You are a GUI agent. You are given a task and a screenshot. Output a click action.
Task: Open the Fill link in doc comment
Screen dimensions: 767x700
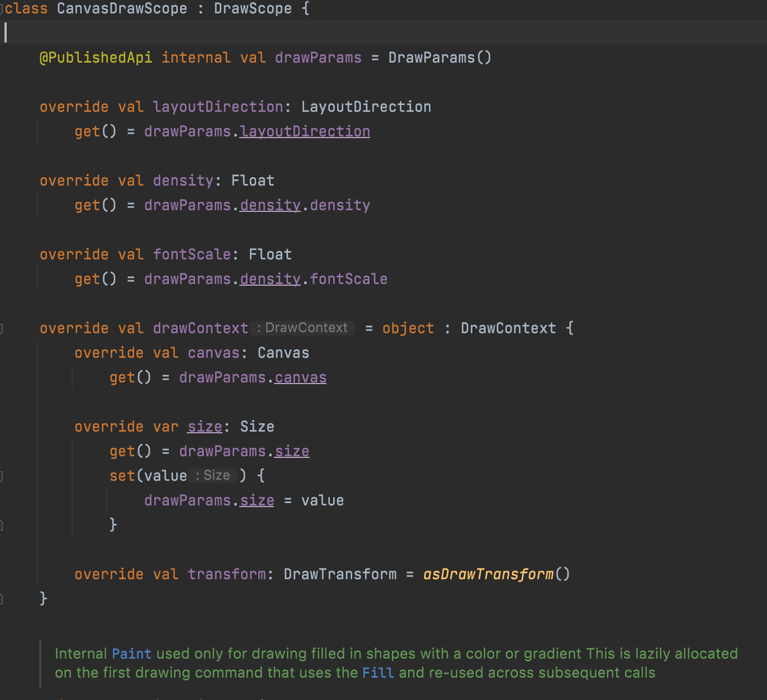point(378,673)
